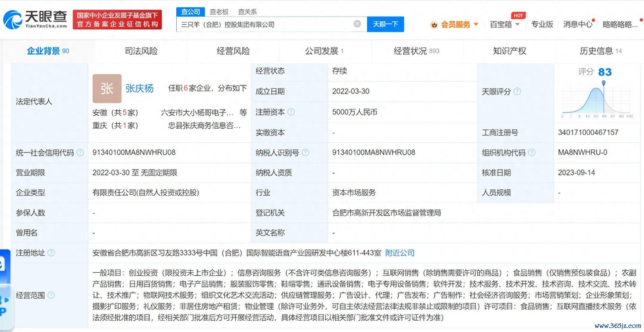The image size is (644, 332).
Task: Open help icon next to 天眼评分
Action: click(517, 91)
